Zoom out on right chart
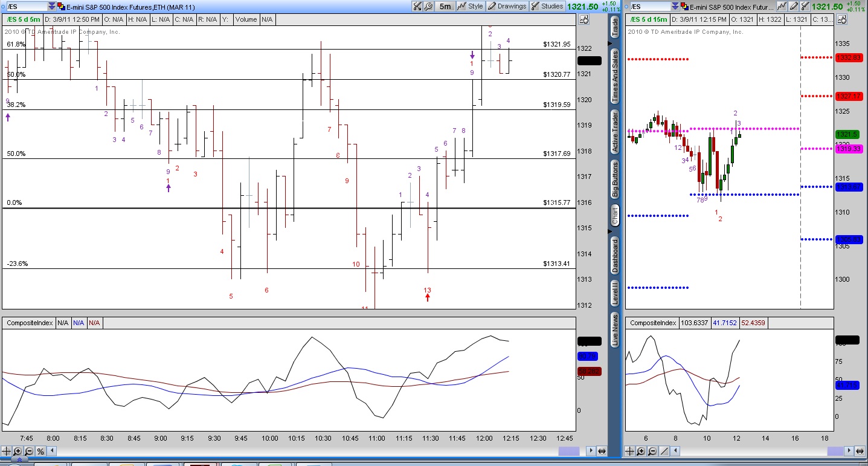Screen dimensions: 868x466 [x=654, y=451]
